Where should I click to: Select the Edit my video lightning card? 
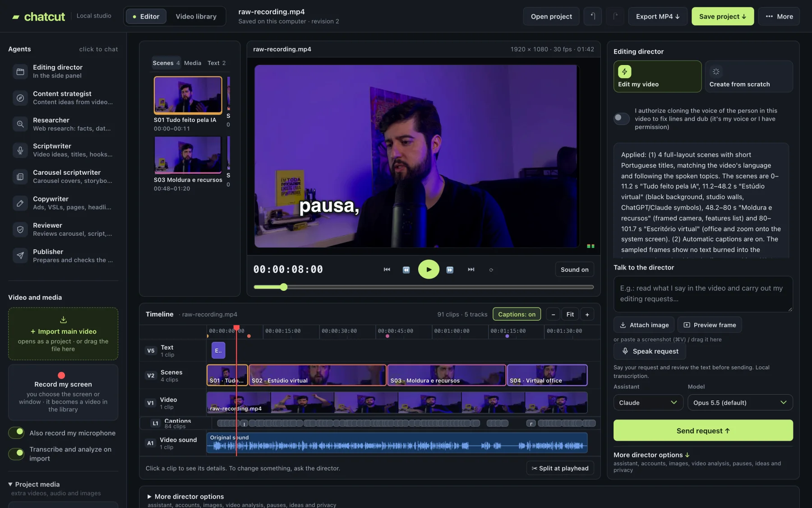coord(657,76)
